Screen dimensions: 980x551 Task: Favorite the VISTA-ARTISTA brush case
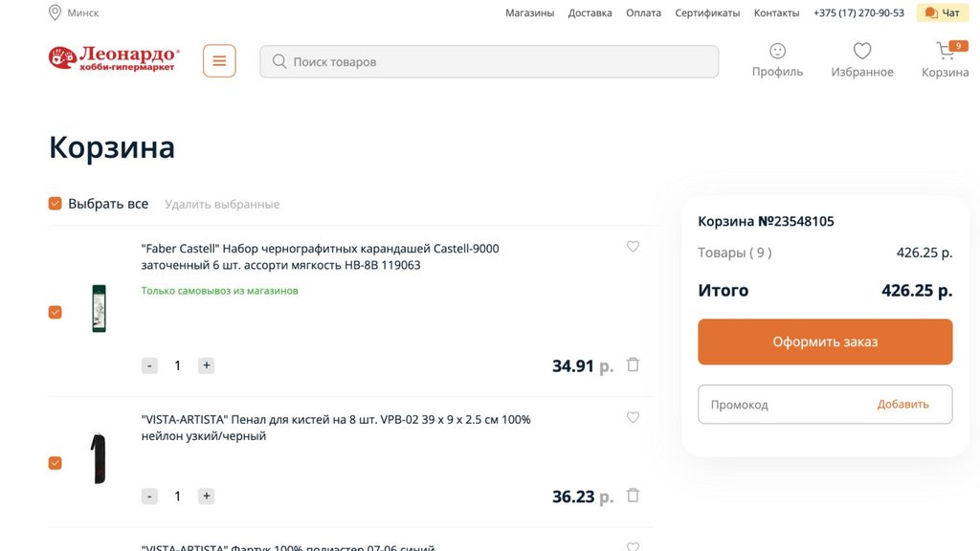click(x=633, y=418)
